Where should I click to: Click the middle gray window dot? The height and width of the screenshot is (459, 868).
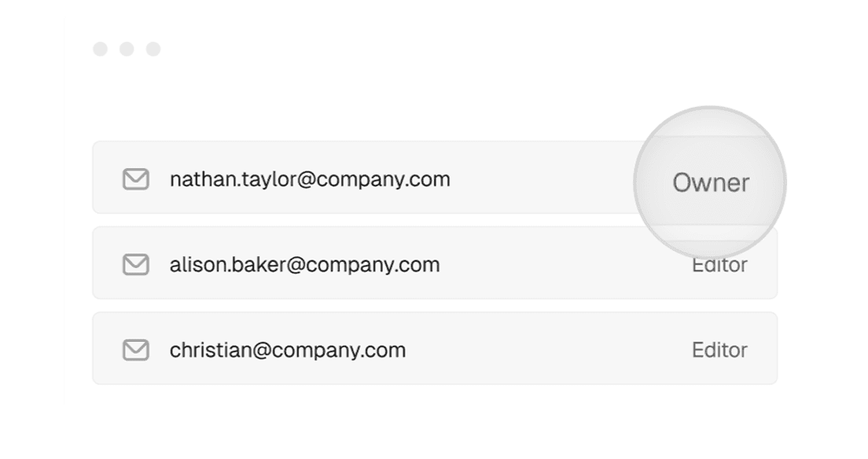(127, 50)
